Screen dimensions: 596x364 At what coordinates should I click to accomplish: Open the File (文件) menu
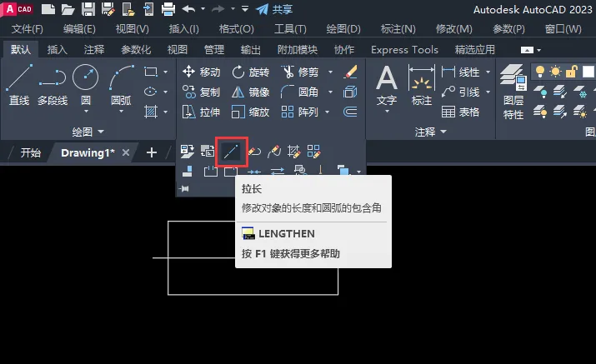28,29
